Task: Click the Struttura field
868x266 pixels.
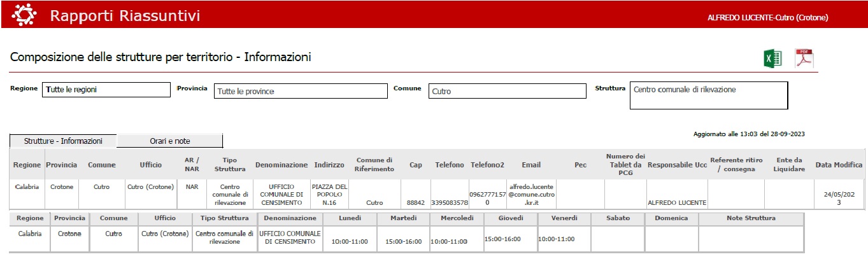Action: pyautogui.click(x=708, y=95)
